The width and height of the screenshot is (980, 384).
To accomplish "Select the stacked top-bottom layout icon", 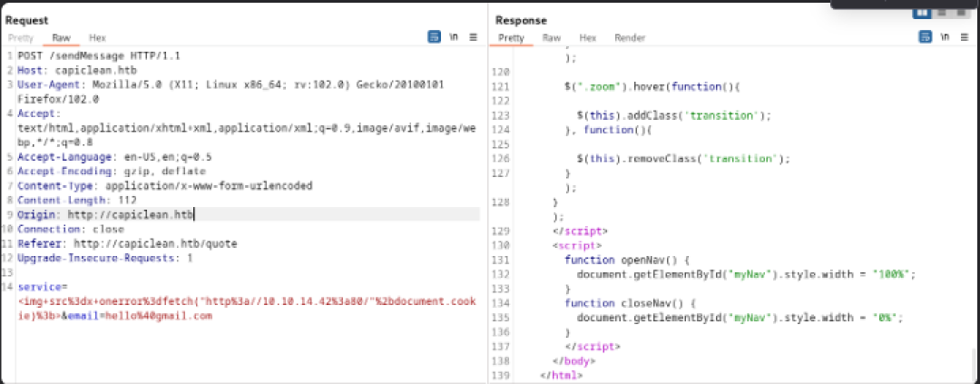I will [943, 12].
